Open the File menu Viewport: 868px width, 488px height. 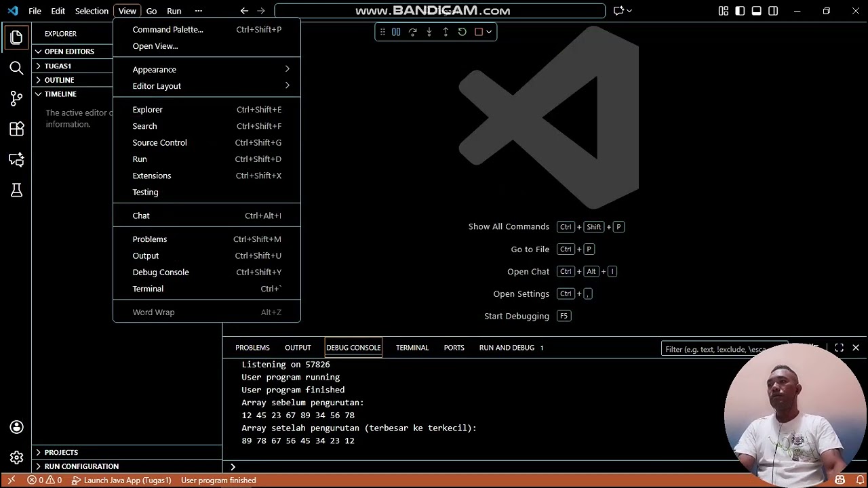click(x=35, y=11)
